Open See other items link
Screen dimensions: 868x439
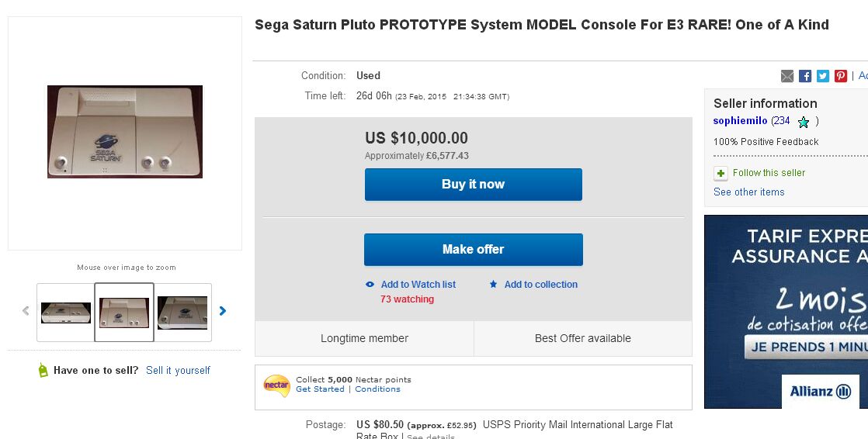pyautogui.click(x=748, y=192)
